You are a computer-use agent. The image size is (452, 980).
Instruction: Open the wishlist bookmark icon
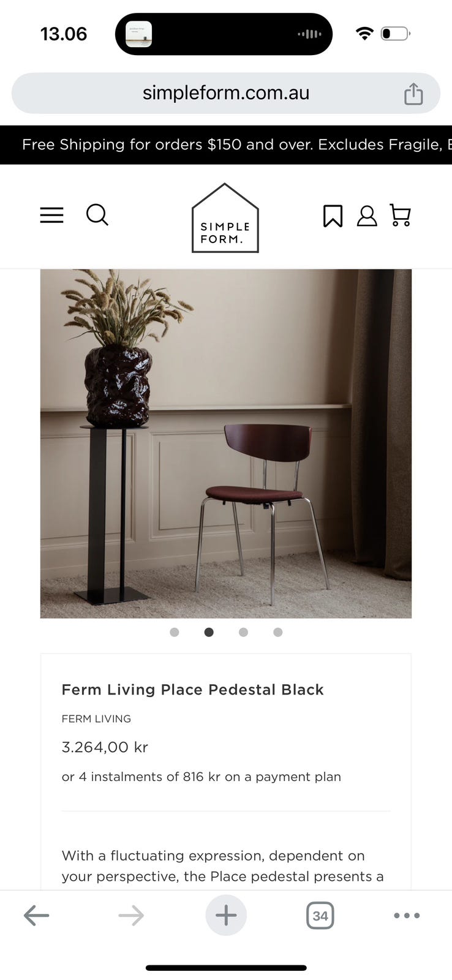[333, 216]
